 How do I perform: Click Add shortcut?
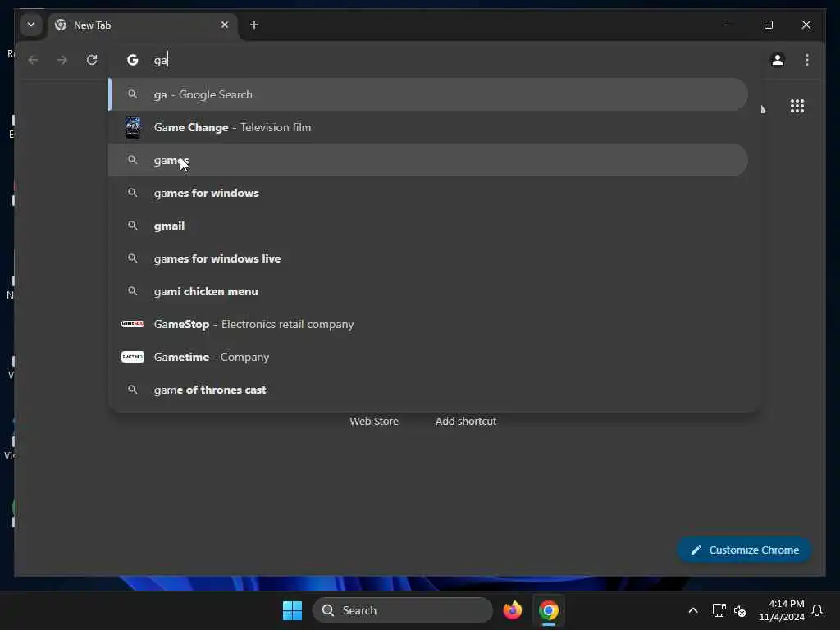[x=466, y=422]
